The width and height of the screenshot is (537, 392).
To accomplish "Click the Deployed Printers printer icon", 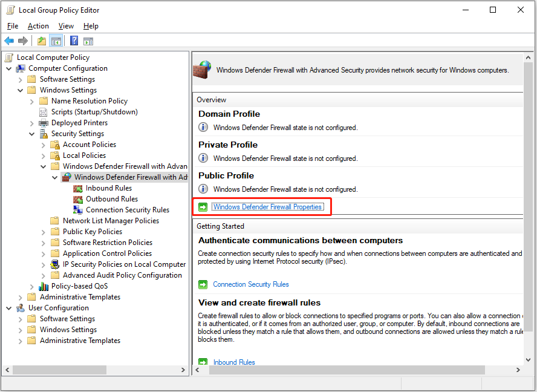I will [44, 123].
